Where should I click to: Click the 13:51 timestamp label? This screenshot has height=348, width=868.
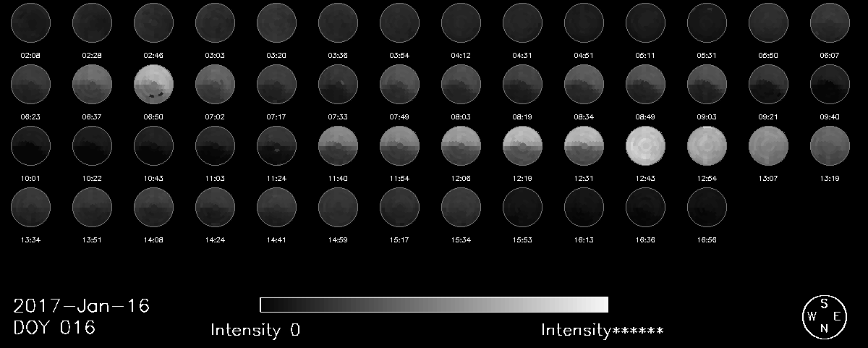(92, 240)
